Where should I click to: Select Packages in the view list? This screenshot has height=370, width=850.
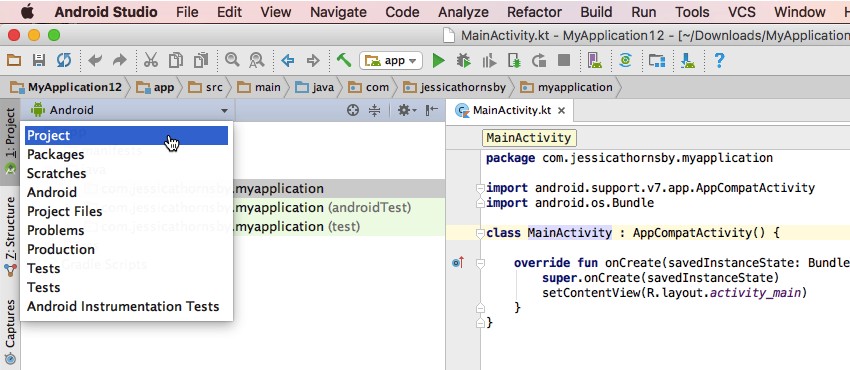126,154
